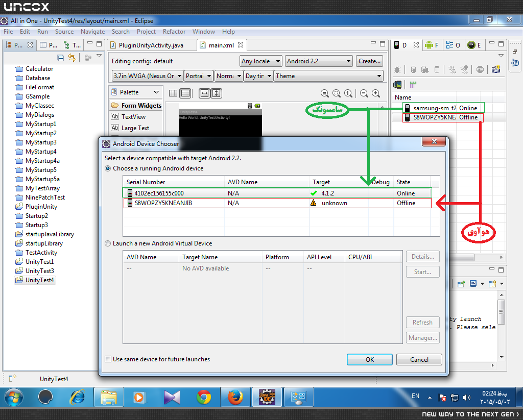Select UnityTest4 project in explorer
This screenshot has height=420, width=523.
[35, 280]
